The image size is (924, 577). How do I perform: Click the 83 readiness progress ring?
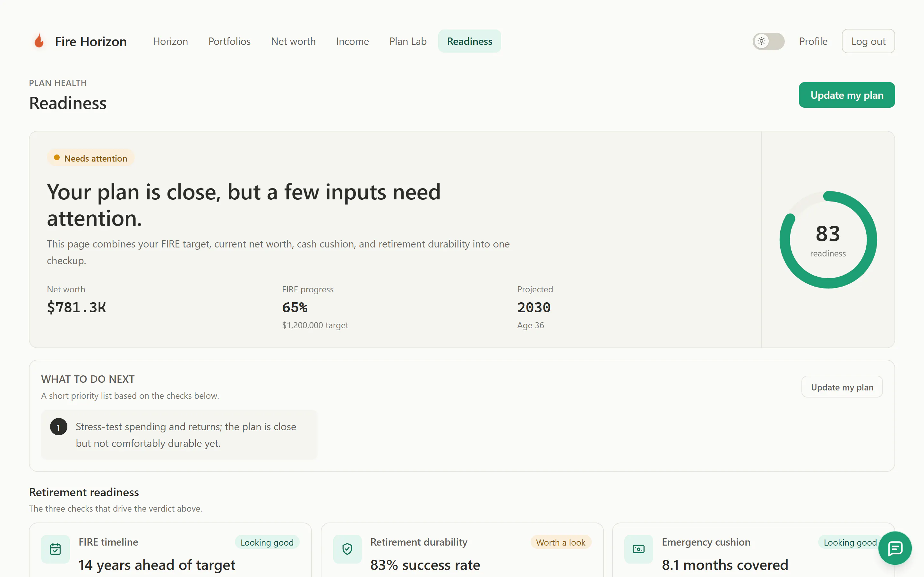[x=828, y=240]
